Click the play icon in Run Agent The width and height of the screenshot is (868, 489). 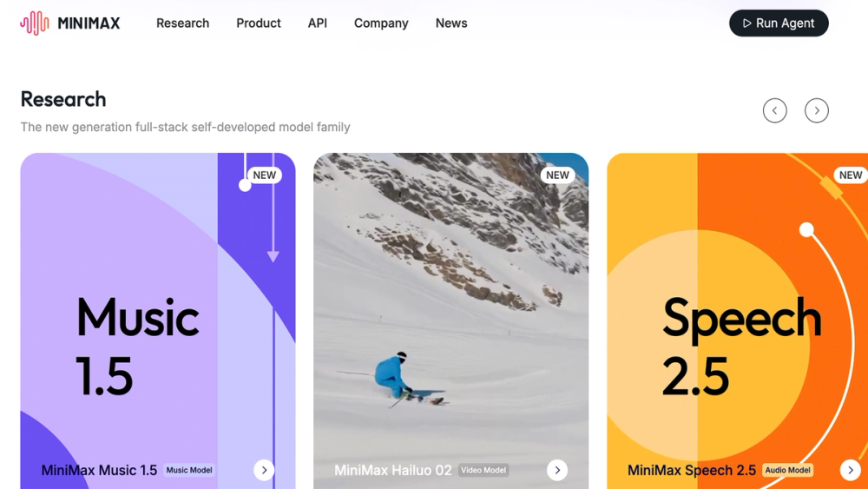click(746, 23)
